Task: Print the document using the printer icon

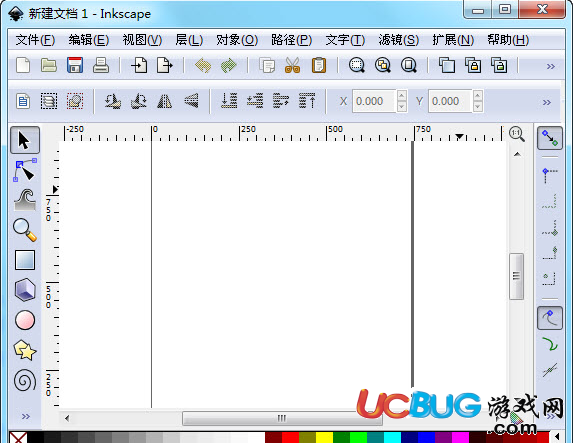Action: (x=100, y=65)
